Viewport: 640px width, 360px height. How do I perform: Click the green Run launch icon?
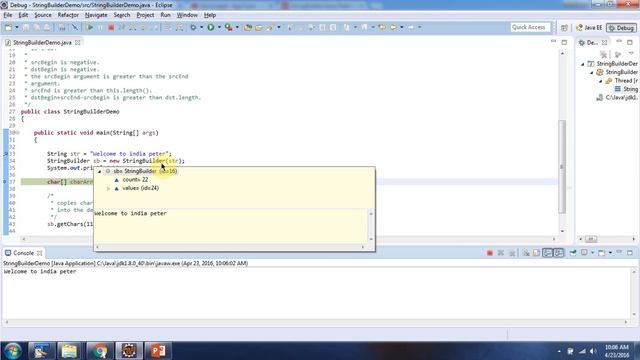211,27
